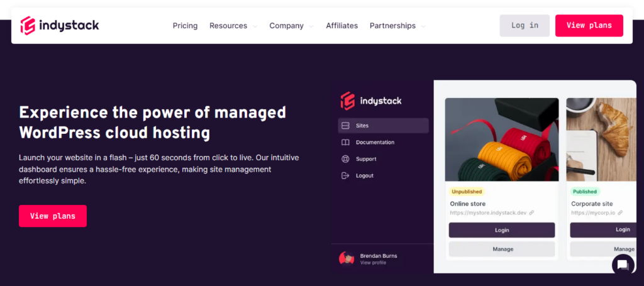Click link icon beside mystore.indystack.dev URL

click(x=531, y=213)
